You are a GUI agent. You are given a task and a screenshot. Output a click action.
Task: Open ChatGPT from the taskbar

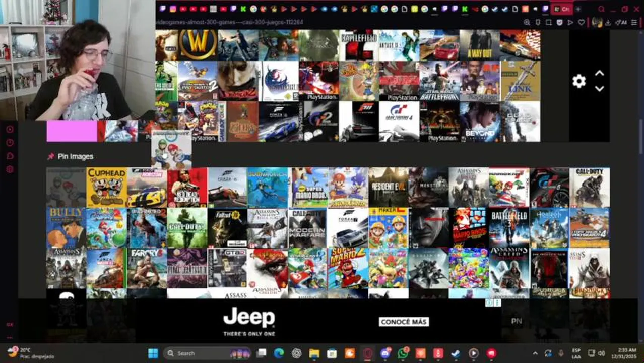296,353
